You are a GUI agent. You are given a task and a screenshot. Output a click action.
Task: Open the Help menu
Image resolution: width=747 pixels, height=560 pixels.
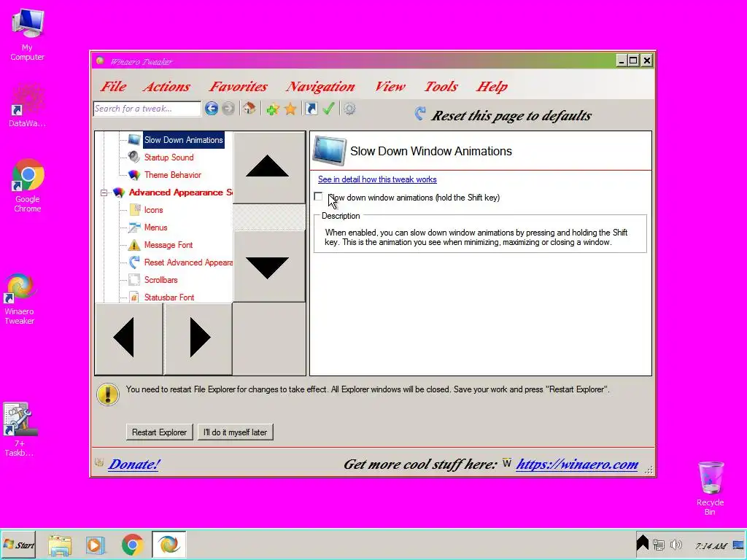[492, 86]
